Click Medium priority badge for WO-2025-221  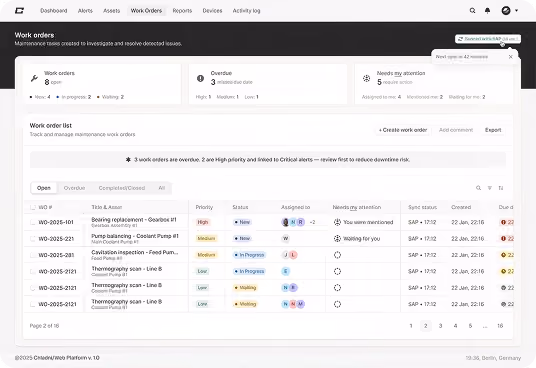(x=206, y=238)
